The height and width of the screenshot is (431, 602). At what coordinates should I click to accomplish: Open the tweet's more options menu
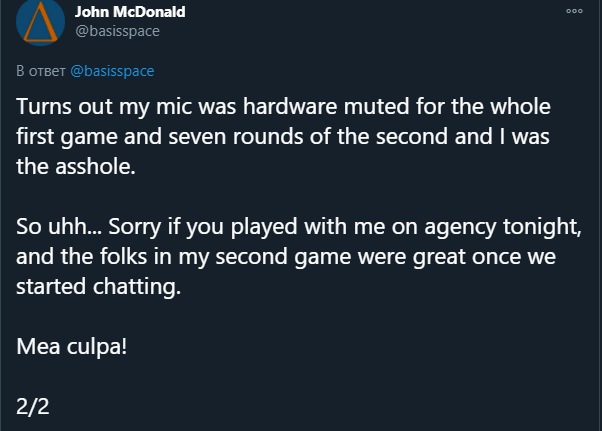point(574,11)
